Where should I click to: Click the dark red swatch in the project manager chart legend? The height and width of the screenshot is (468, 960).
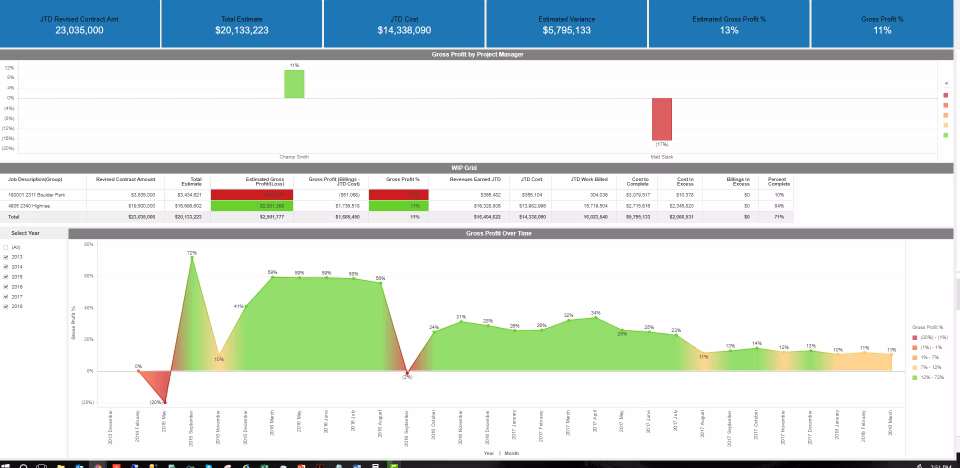[946, 95]
